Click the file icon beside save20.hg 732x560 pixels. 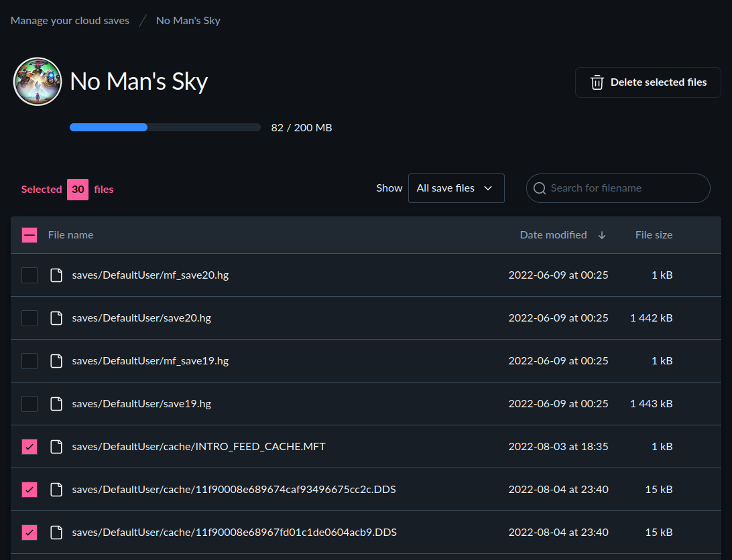[56, 318]
